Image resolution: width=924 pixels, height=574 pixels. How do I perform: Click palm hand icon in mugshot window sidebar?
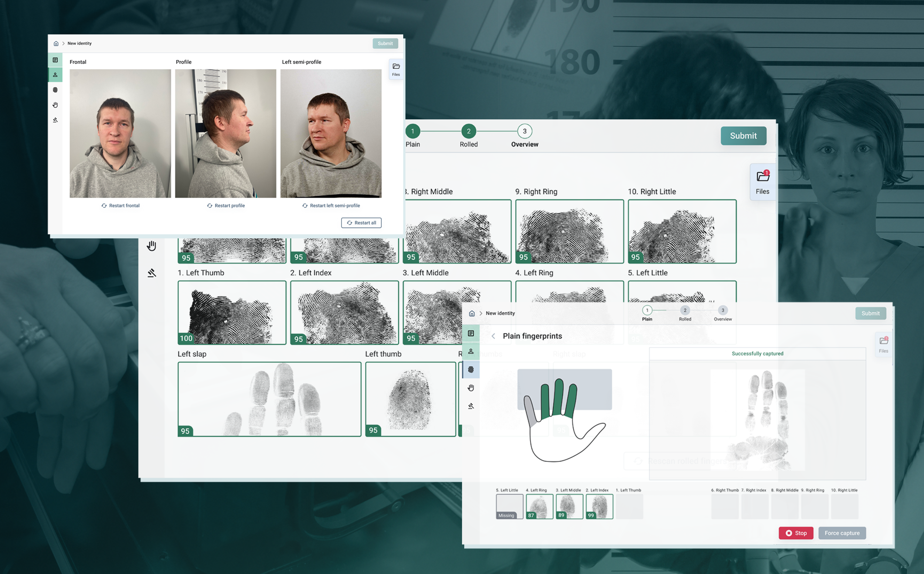coord(55,105)
